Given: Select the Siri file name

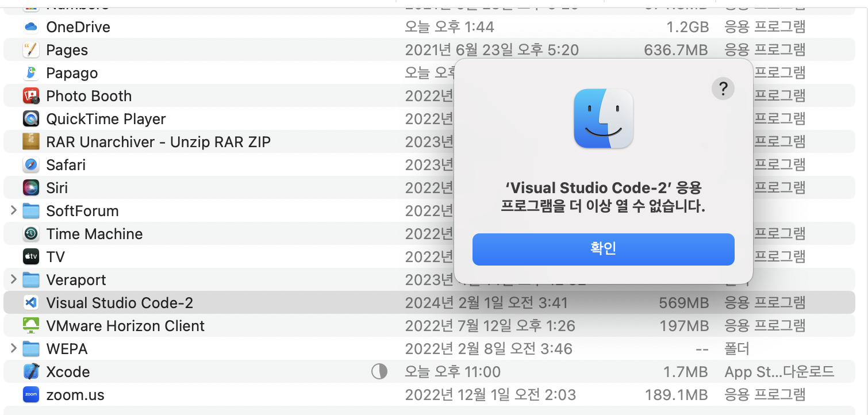Looking at the screenshot, I should point(57,188).
